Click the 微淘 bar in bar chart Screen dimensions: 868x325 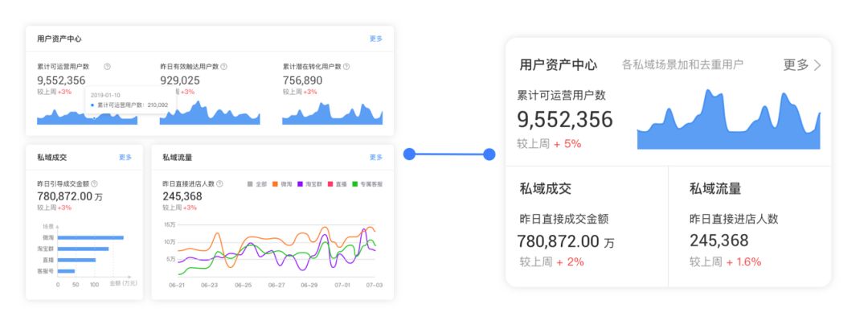point(90,237)
